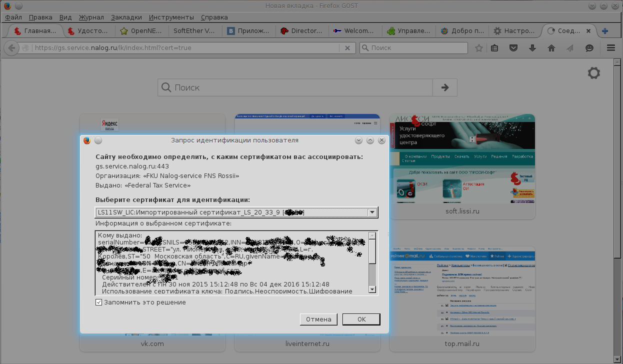Open the vk.com tile
623x364 pixels.
point(152,343)
